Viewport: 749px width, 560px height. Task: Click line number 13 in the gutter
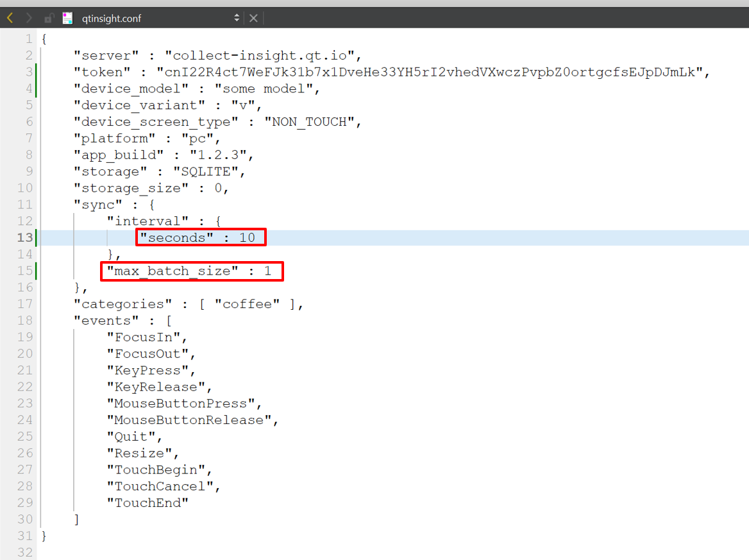coord(25,238)
